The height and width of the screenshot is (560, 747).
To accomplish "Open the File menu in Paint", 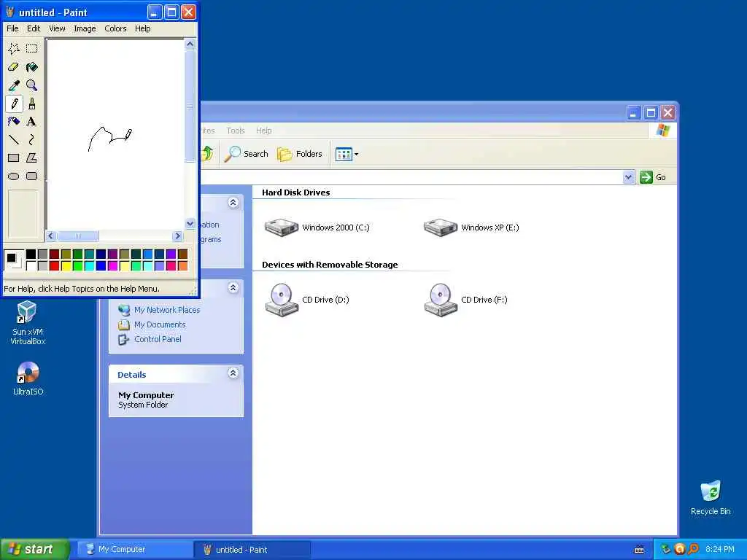I will 12,28.
